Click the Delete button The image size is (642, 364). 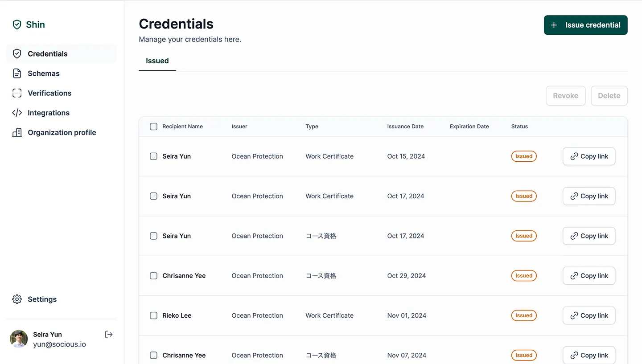tap(609, 95)
